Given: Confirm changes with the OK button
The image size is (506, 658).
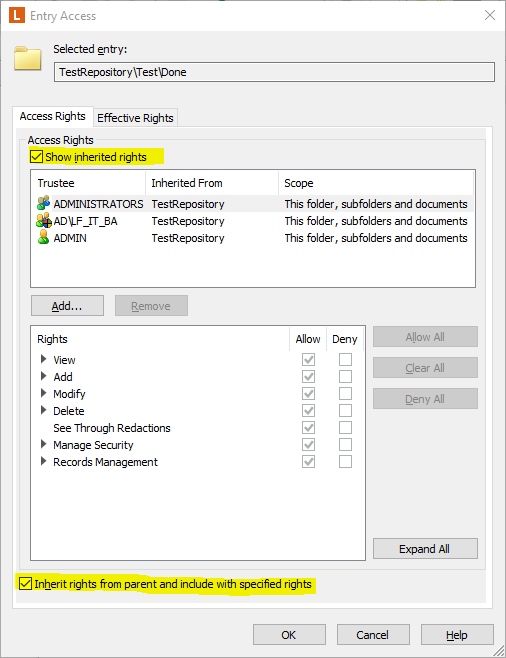Looking at the screenshot, I should (x=289, y=635).
